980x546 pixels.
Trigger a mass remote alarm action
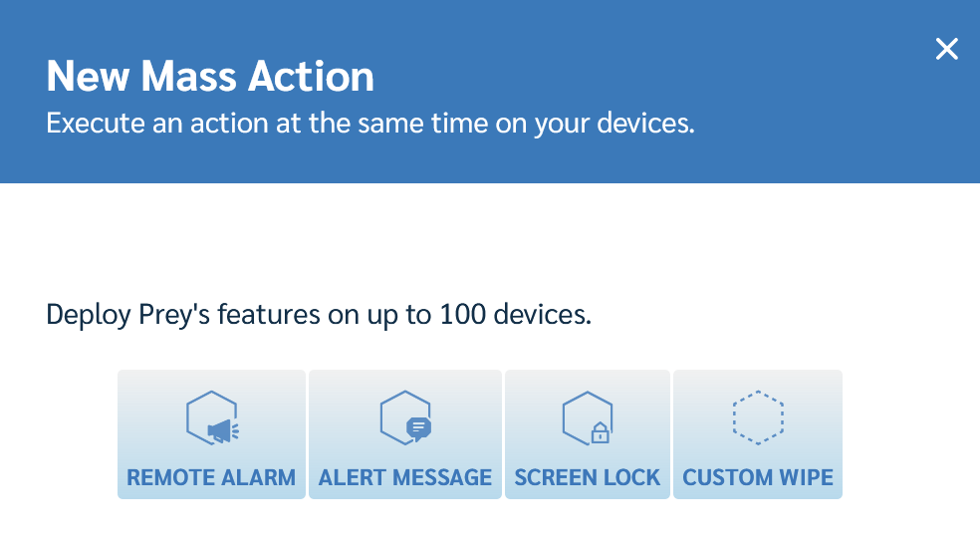211,434
